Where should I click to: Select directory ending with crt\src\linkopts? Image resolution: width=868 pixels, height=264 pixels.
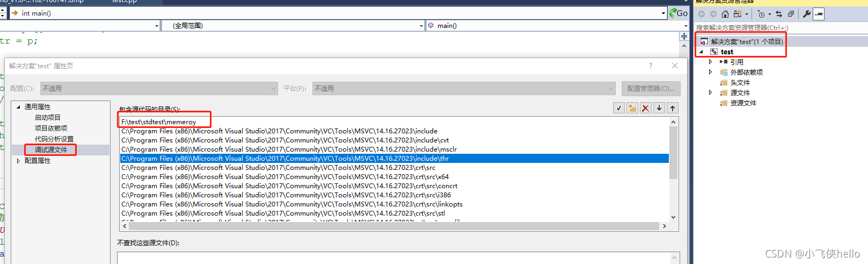[x=395, y=204]
